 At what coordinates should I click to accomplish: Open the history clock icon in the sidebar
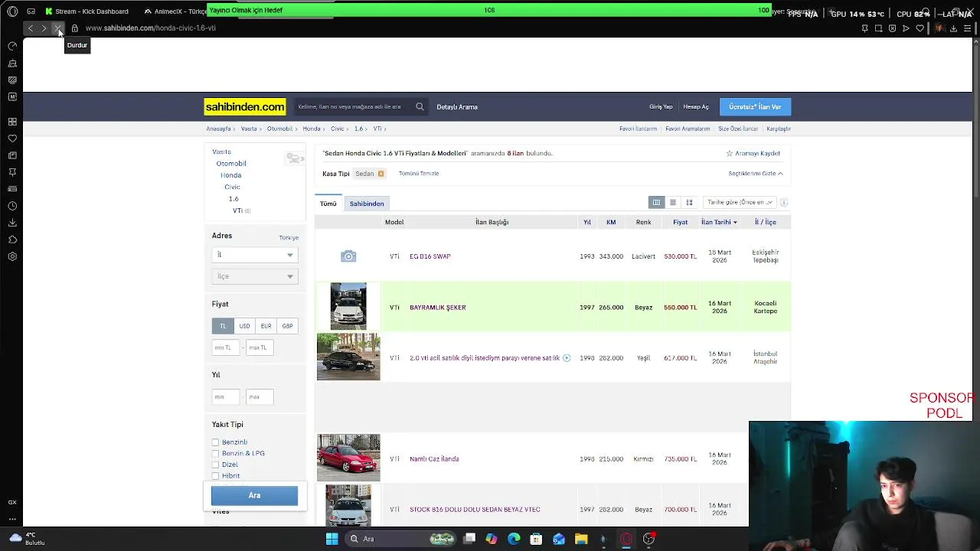[12, 206]
